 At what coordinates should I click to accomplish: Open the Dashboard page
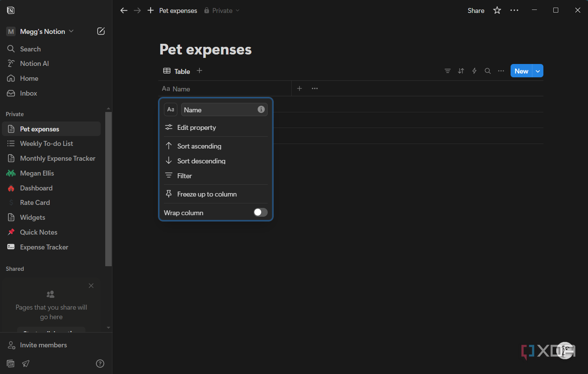click(x=51, y=188)
